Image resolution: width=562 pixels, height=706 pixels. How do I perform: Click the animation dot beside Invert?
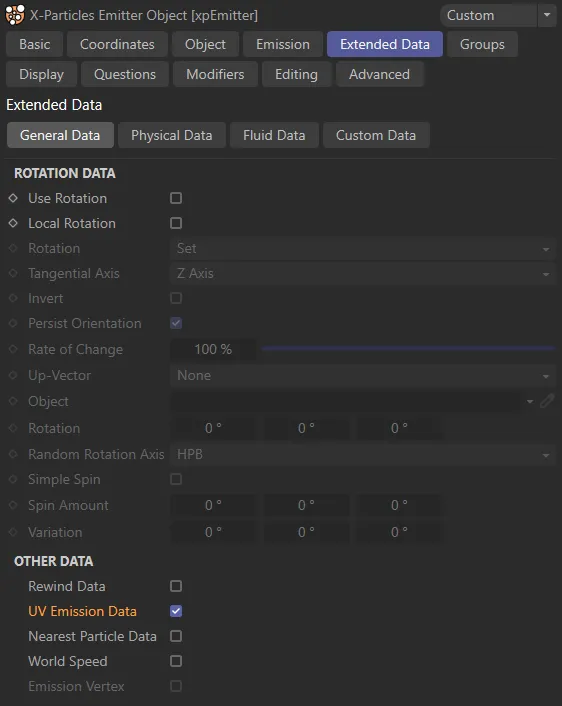[x=13, y=298]
